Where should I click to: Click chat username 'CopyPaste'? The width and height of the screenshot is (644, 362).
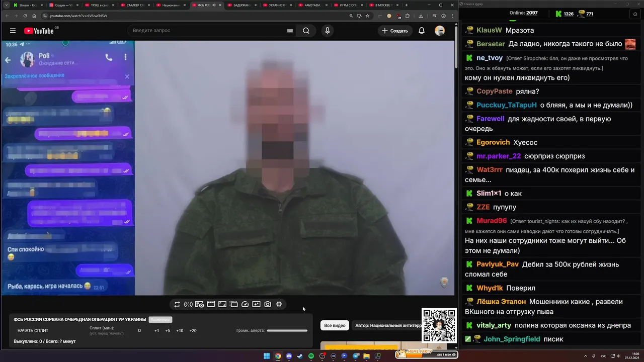[495, 91]
